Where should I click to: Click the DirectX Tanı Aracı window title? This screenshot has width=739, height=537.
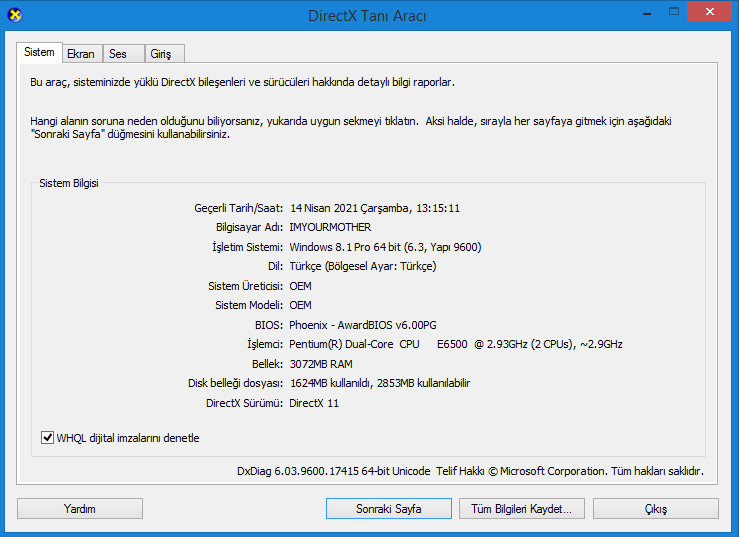367,16
